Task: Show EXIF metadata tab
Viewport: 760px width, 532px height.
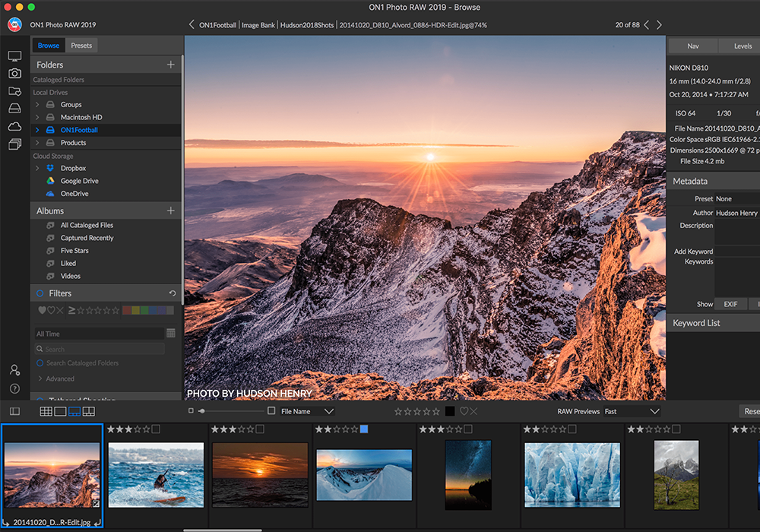Action: tap(730, 304)
